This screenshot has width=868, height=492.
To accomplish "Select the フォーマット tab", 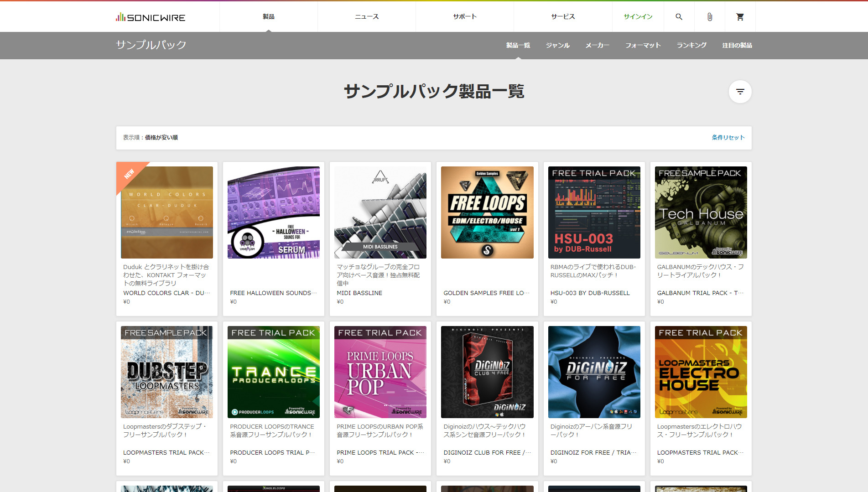I will click(x=643, y=46).
